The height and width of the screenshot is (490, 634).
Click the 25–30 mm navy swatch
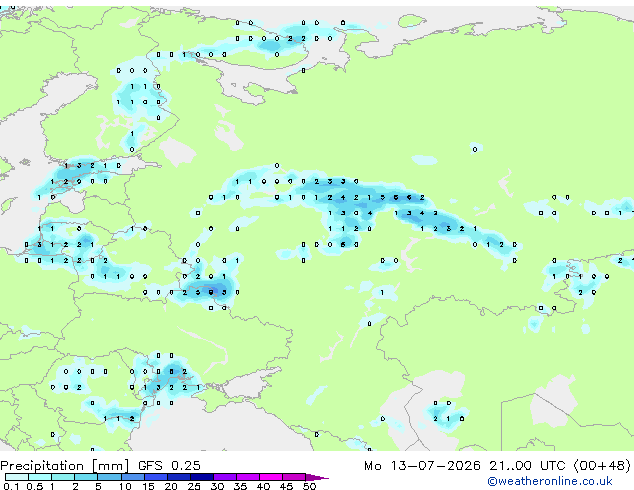click(201, 477)
